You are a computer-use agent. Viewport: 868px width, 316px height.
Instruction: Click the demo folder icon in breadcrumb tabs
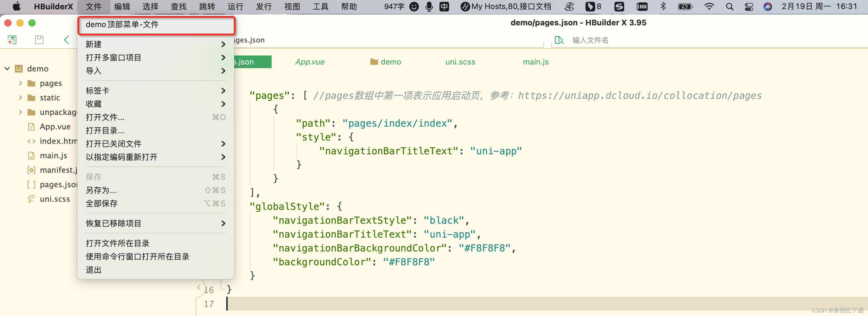coord(374,62)
